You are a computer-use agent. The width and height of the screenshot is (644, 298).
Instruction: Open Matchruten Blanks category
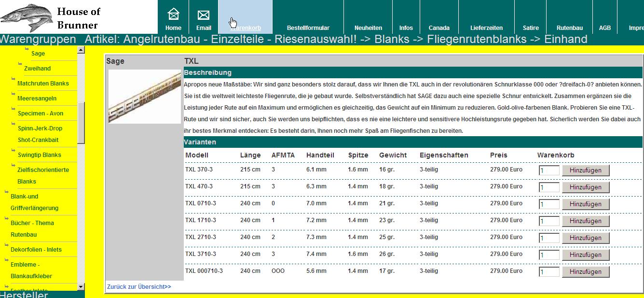(x=43, y=84)
